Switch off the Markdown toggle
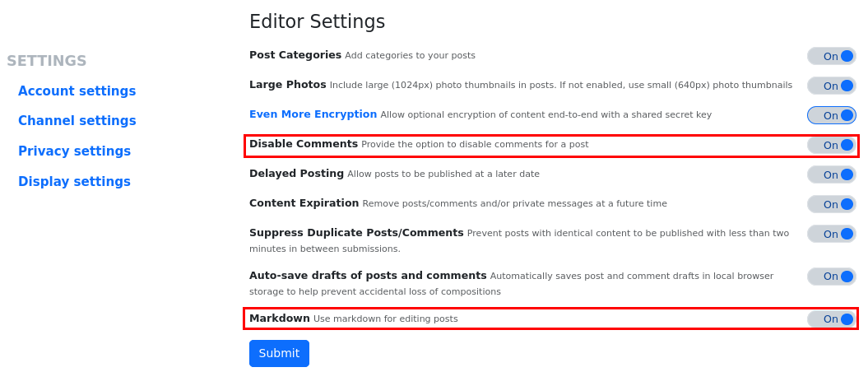 (x=831, y=319)
